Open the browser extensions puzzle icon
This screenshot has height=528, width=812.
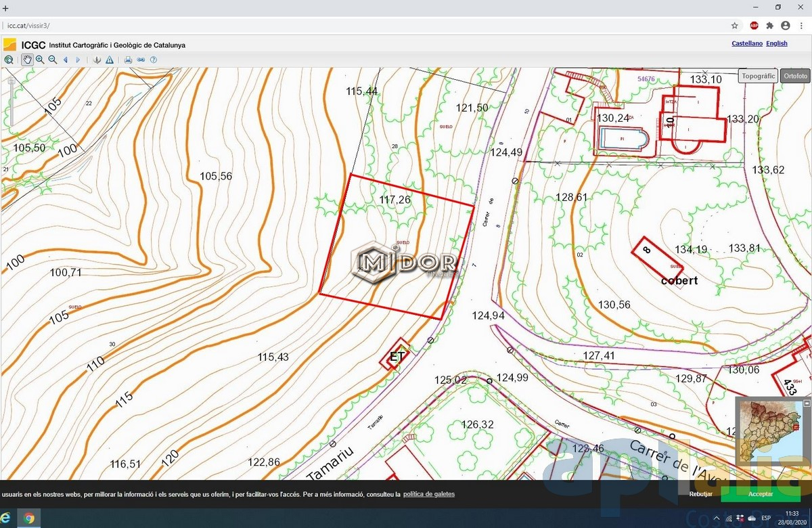pyautogui.click(x=770, y=25)
